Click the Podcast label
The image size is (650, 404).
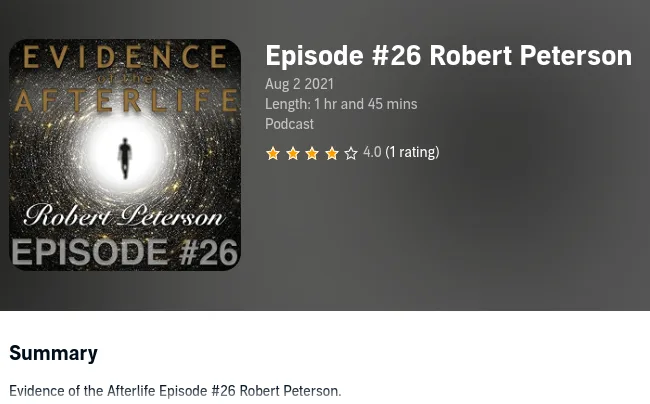pyautogui.click(x=289, y=124)
